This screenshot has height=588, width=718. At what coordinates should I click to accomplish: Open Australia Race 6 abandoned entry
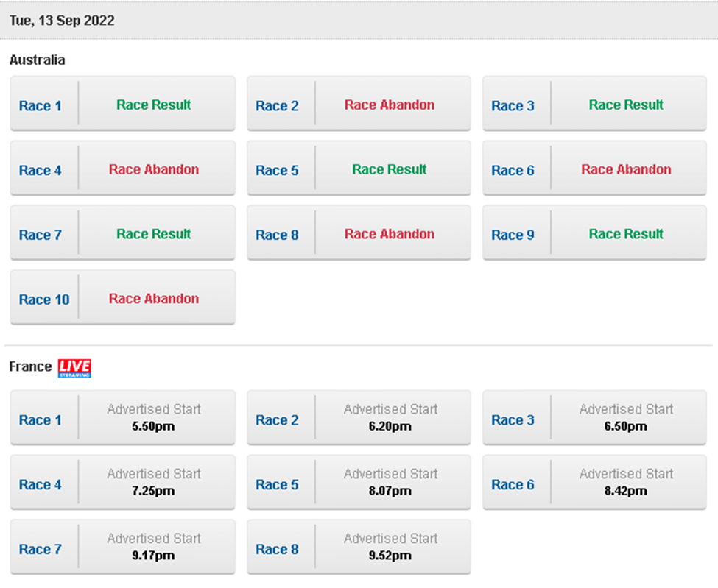pyautogui.click(x=594, y=168)
